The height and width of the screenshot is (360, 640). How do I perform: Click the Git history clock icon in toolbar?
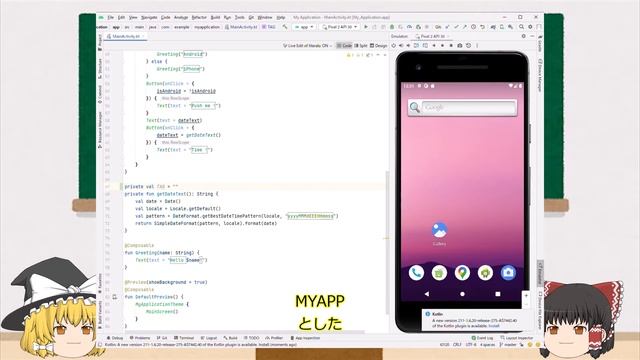click(473, 27)
